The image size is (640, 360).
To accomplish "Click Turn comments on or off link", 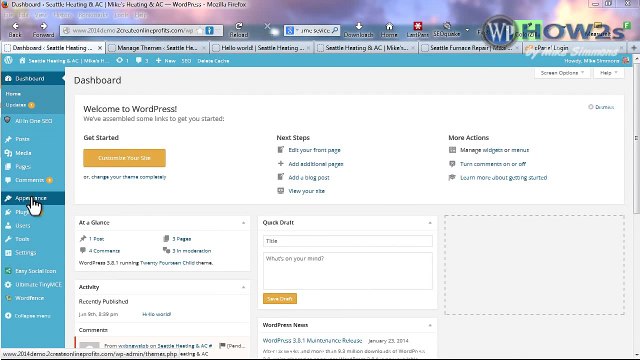I will coord(493,164).
